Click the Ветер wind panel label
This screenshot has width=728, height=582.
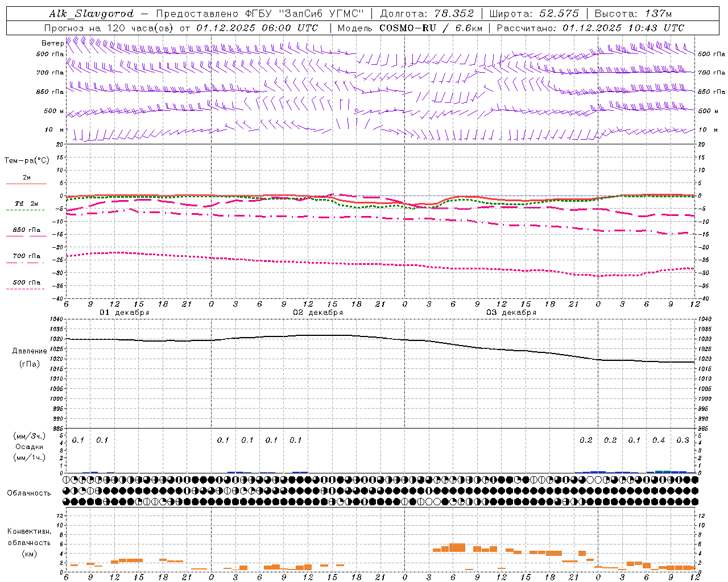coord(52,43)
